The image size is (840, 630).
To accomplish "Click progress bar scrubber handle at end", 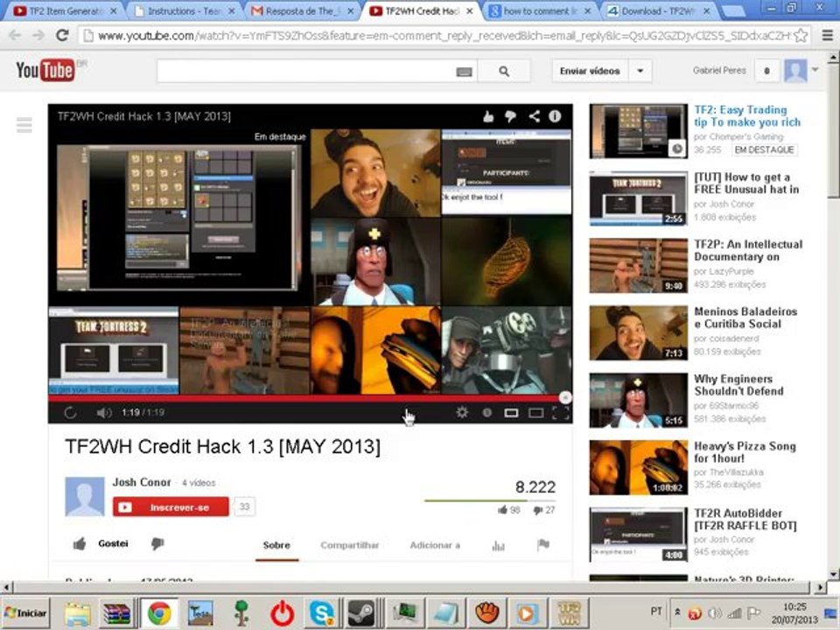I will pyautogui.click(x=565, y=397).
